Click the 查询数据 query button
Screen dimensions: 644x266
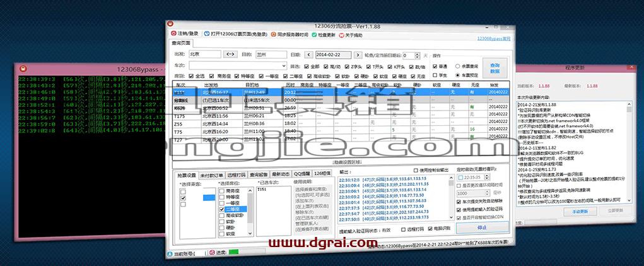tap(495, 68)
